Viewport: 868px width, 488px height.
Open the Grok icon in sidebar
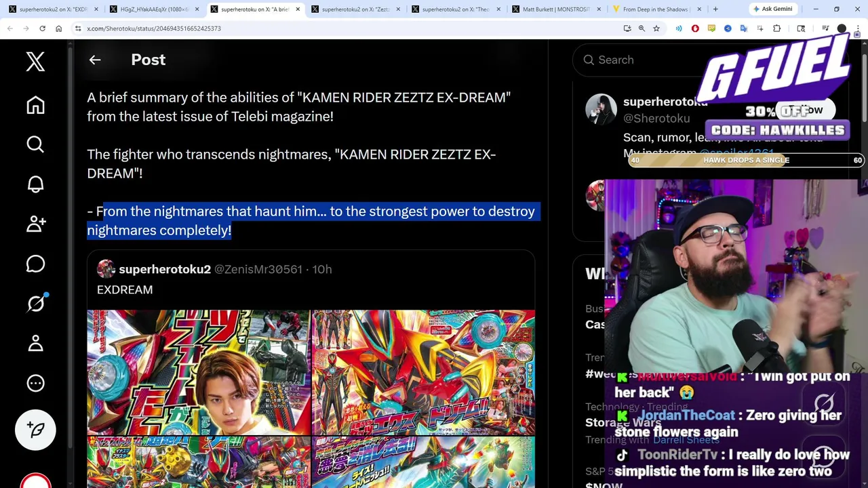(x=35, y=304)
